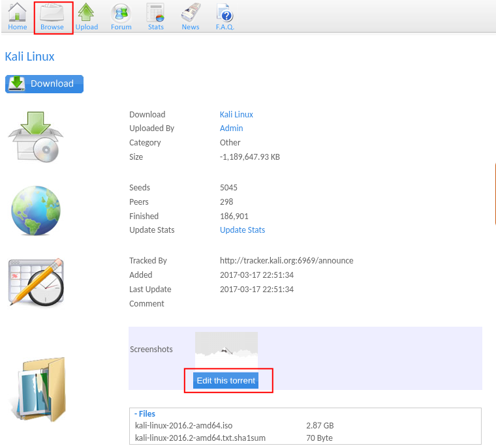Select the finished count 186,901
Viewport: 496px width, 448px height.
pos(234,217)
